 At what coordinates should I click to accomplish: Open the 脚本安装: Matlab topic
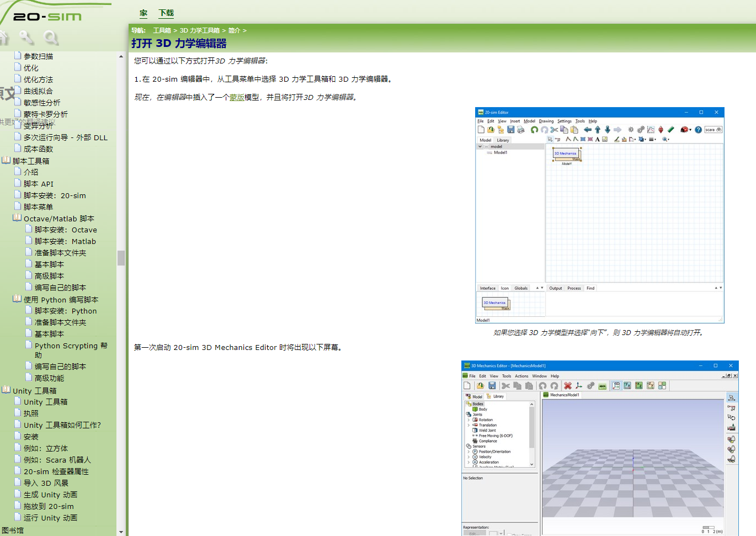(x=65, y=241)
